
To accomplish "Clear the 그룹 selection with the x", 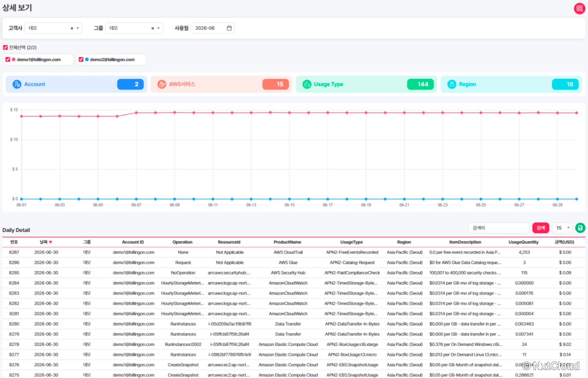I will tap(153, 28).
